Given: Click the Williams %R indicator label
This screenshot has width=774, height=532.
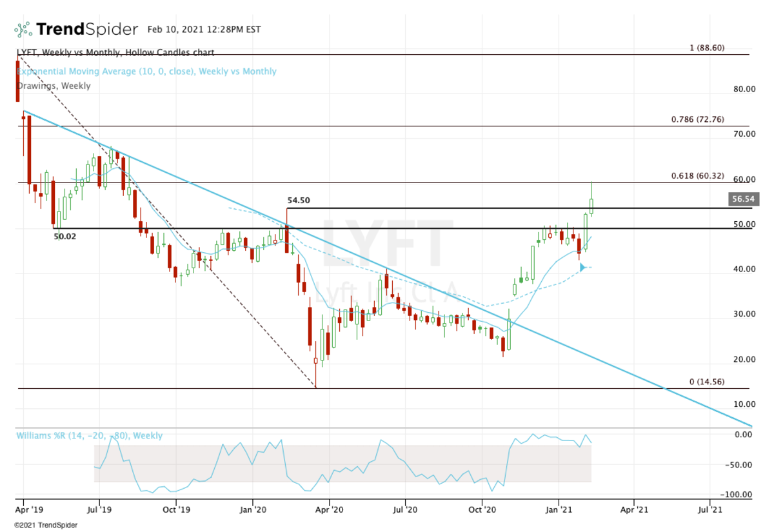Looking at the screenshot, I should [90, 436].
